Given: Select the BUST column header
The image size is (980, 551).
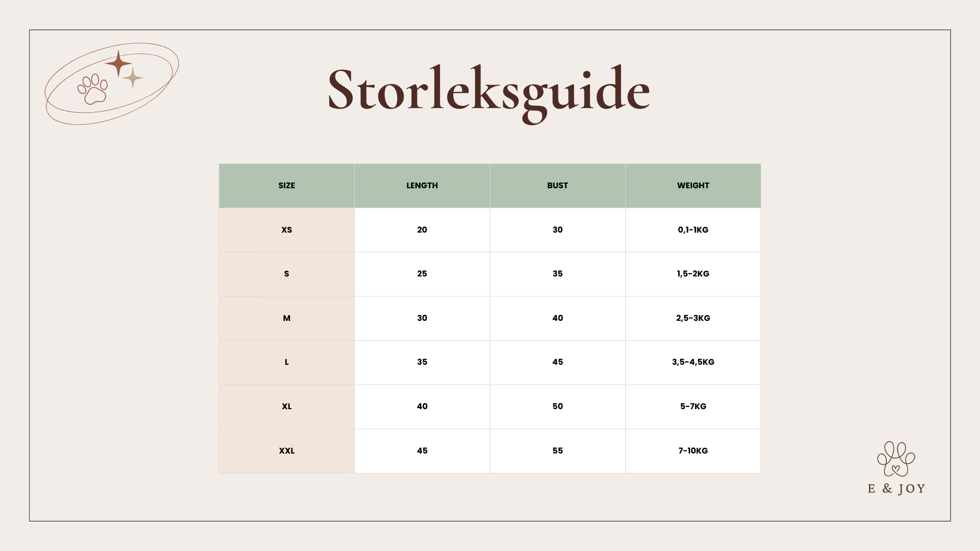Looking at the screenshot, I should 557,186.
